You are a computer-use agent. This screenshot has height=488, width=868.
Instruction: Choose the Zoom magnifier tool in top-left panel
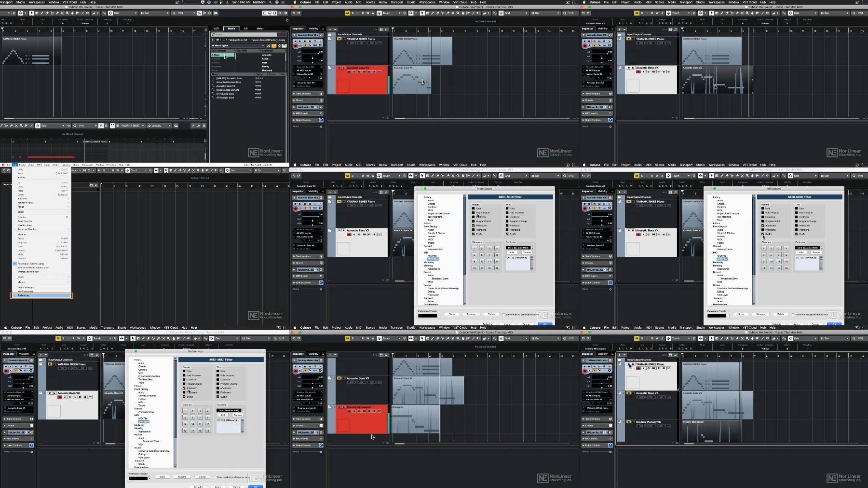pos(68,13)
